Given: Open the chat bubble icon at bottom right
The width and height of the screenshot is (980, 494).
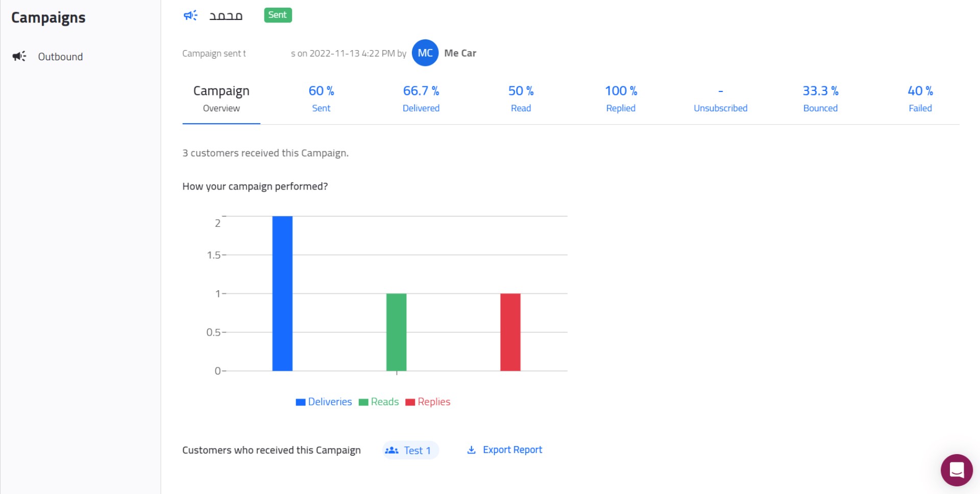Looking at the screenshot, I should pos(957,471).
